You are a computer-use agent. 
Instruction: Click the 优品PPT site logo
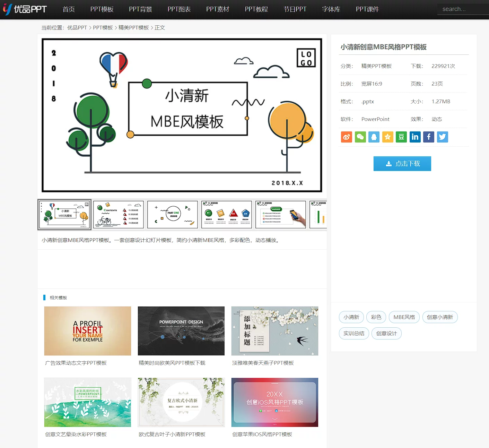click(25, 9)
